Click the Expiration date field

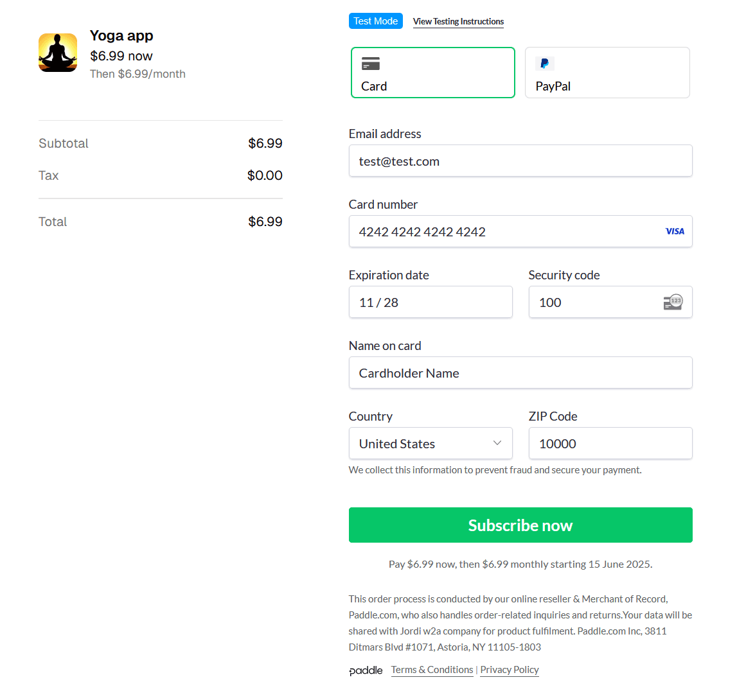click(x=431, y=302)
